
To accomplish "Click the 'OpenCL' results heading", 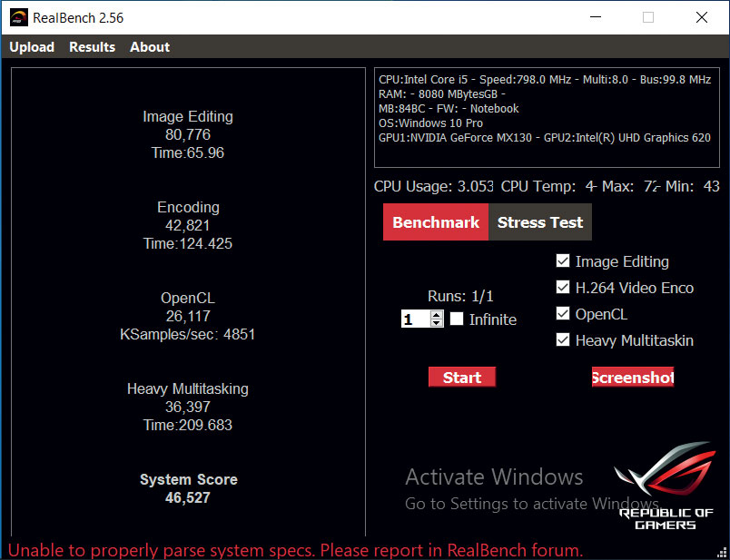I will pos(188,298).
